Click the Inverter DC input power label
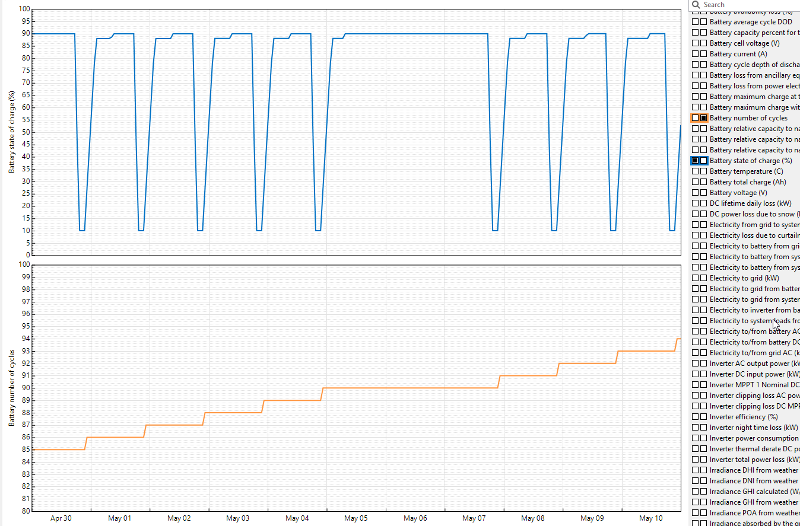This screenshot has width=800, height=526. (754, 374)
